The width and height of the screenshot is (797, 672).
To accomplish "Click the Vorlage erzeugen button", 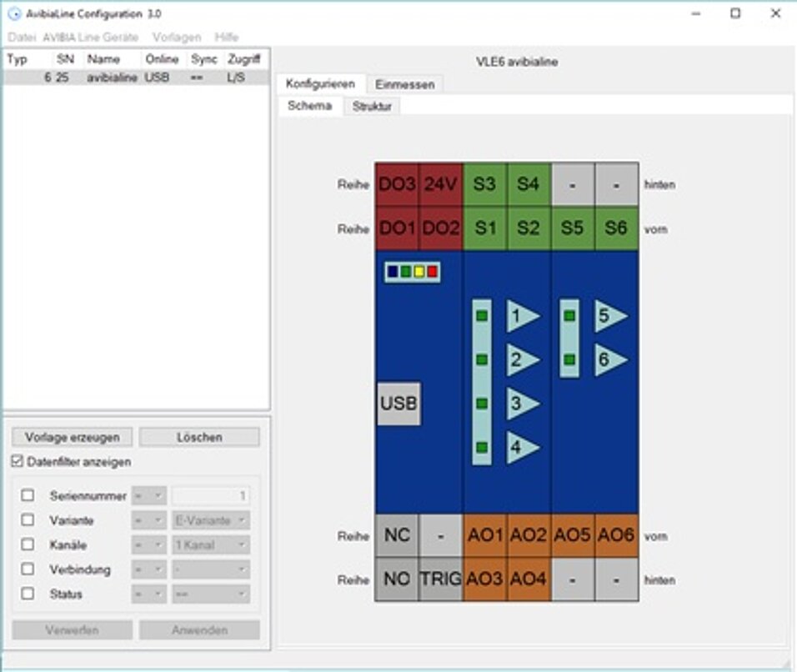I will (x=72, y=437).
